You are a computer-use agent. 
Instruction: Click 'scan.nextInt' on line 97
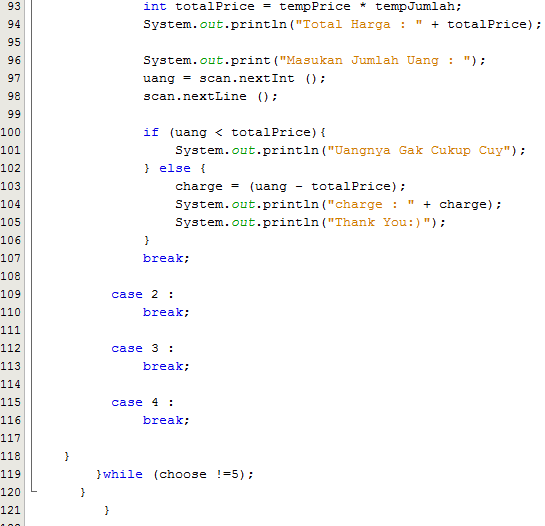pyautogui.click(x=247, y=78)
